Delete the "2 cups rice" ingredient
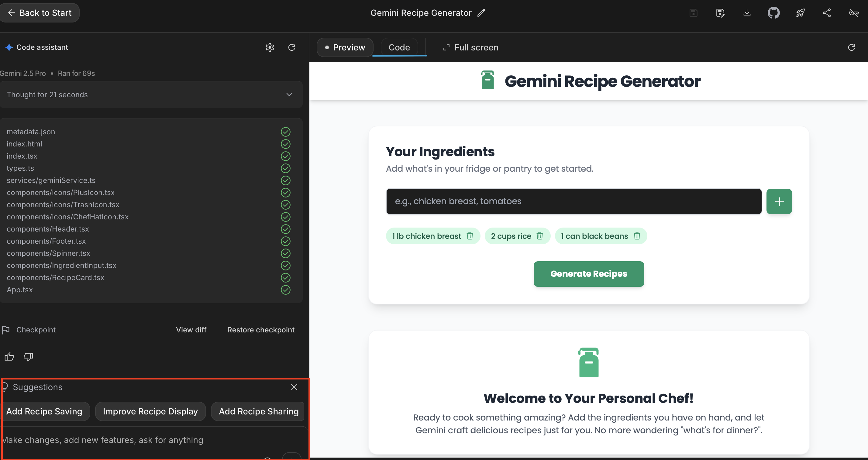Viewport: 868px width, 460px height. click(x=540, y=236)
